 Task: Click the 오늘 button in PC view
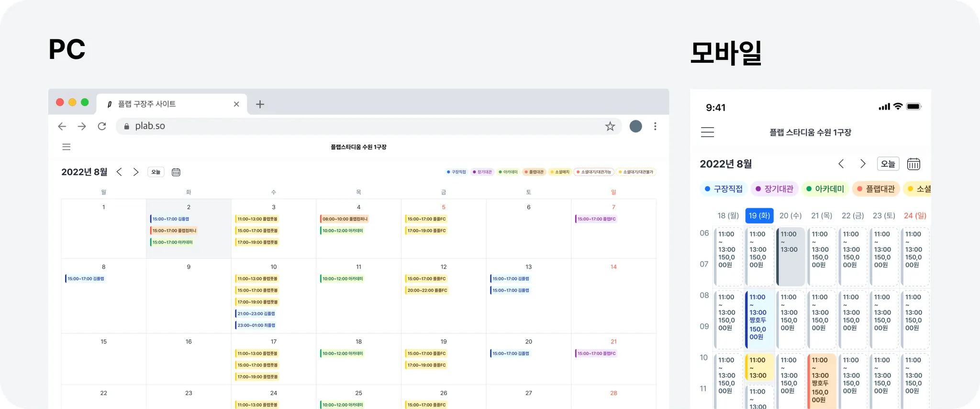[x=156, y=172]
